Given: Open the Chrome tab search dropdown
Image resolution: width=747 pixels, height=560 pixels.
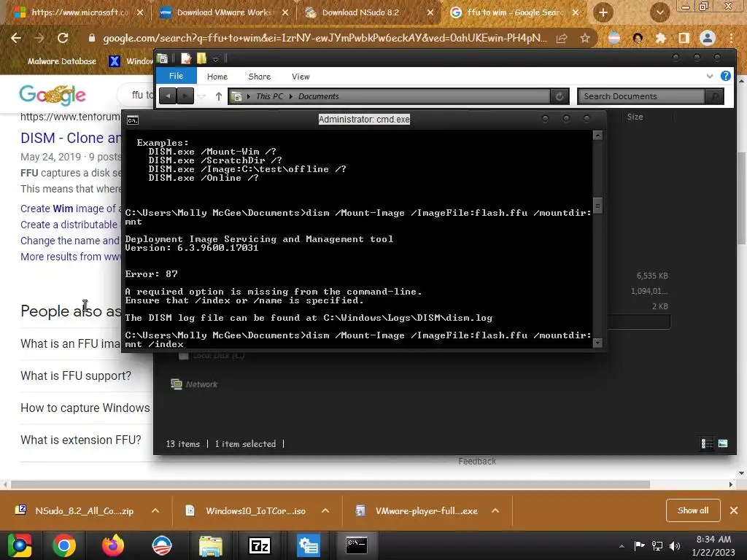Looking at the screenshot, I should tap(659, 12).
